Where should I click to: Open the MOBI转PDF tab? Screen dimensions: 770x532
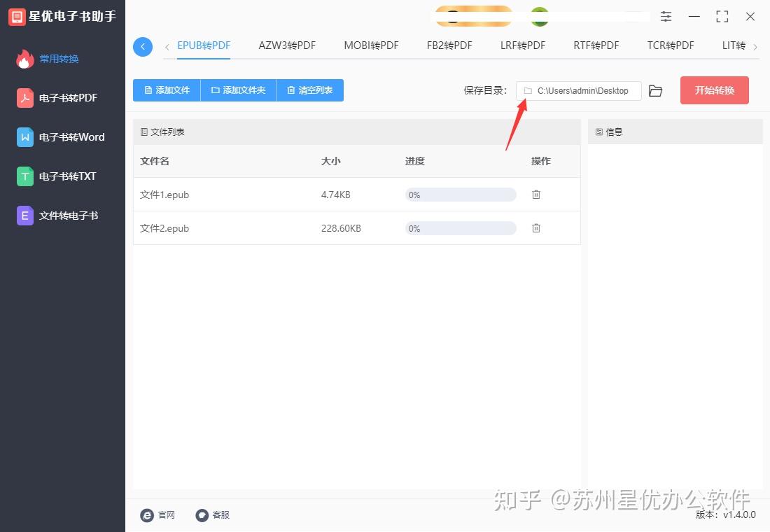[371, 45]
